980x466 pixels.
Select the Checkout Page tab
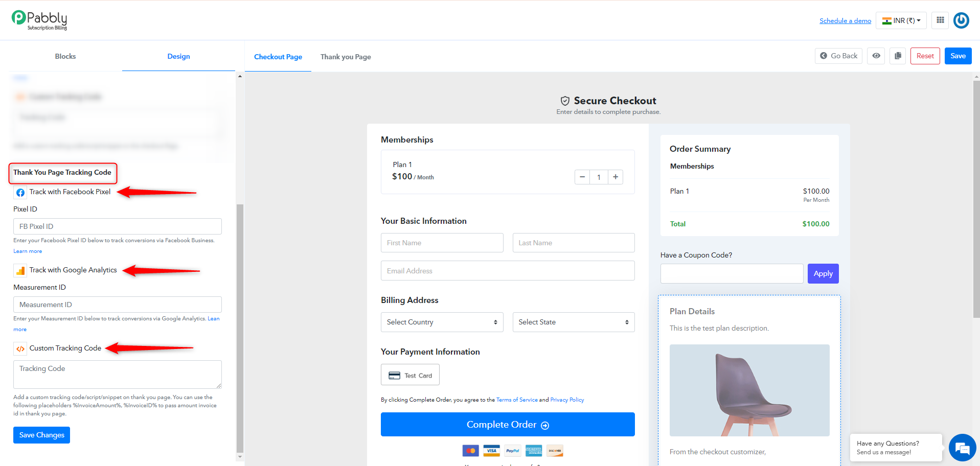coord(278,57)
